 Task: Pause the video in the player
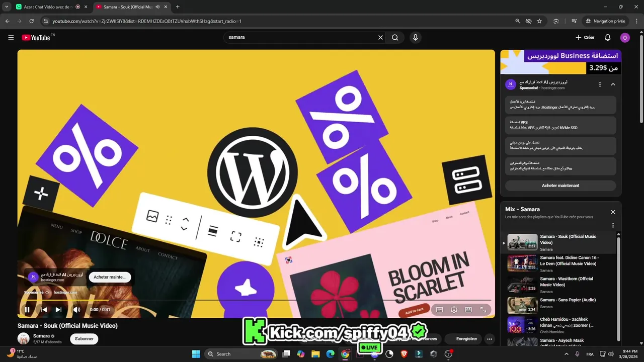27,310
